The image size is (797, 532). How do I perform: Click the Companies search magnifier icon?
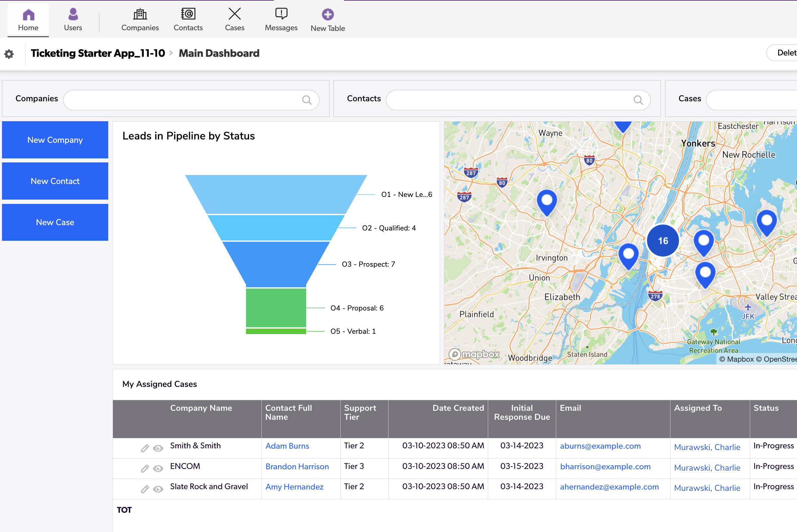tap(307, 100)
